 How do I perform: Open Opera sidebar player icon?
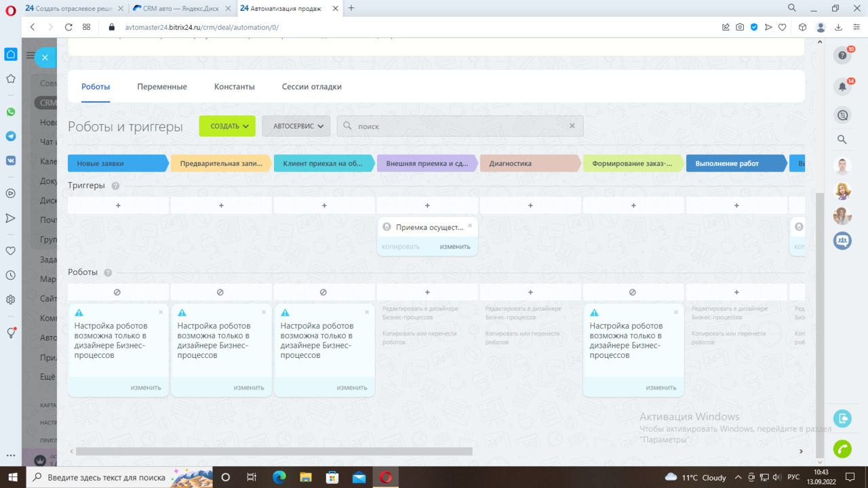(11, 193)
